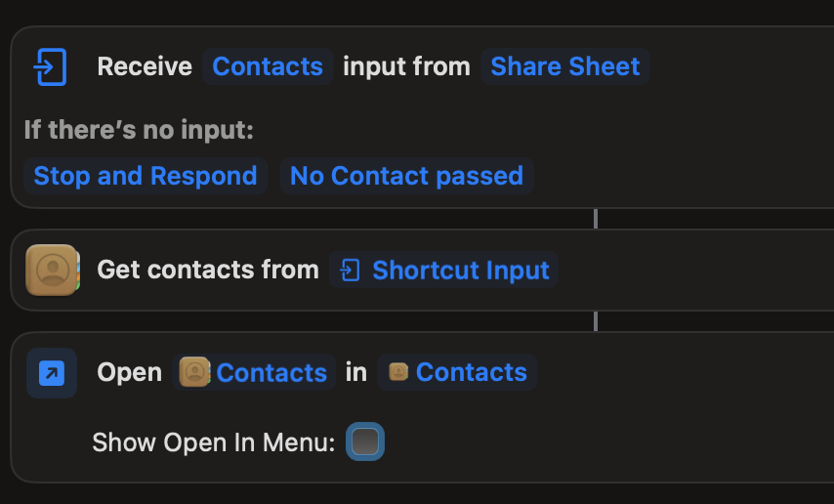
Task: Open the Share Sheet source selector
Action: [564, 66]
